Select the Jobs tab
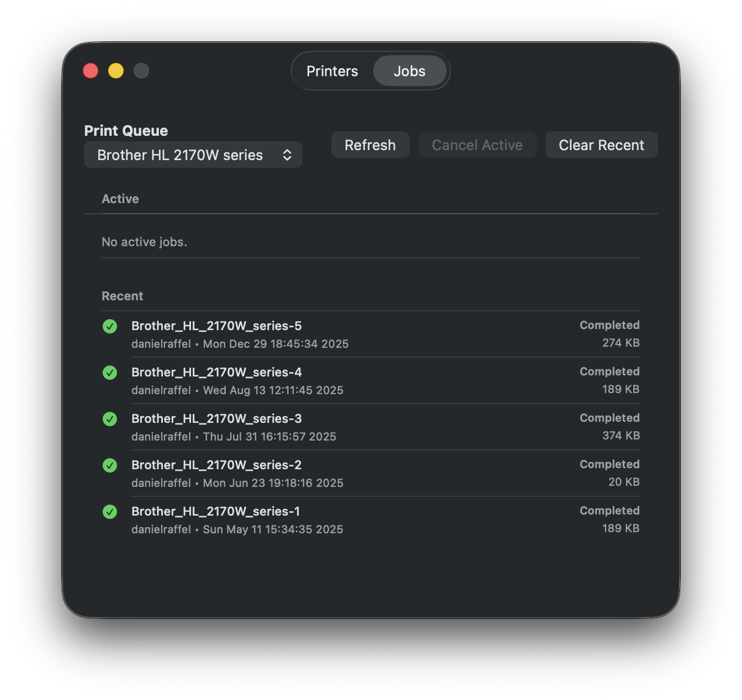Screen dimensions: 742x700 tap(410, 71)
